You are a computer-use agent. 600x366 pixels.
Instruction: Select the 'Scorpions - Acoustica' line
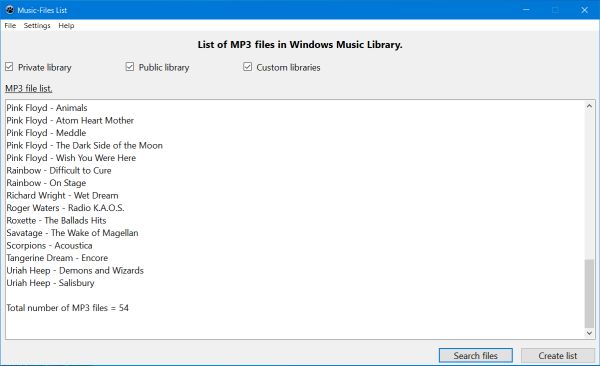[x=49, y=245]
